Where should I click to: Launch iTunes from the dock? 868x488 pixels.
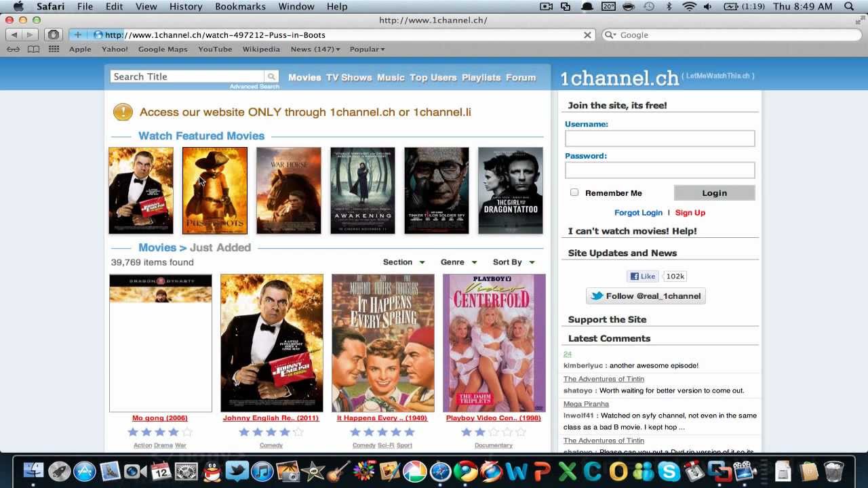[262, 470]
